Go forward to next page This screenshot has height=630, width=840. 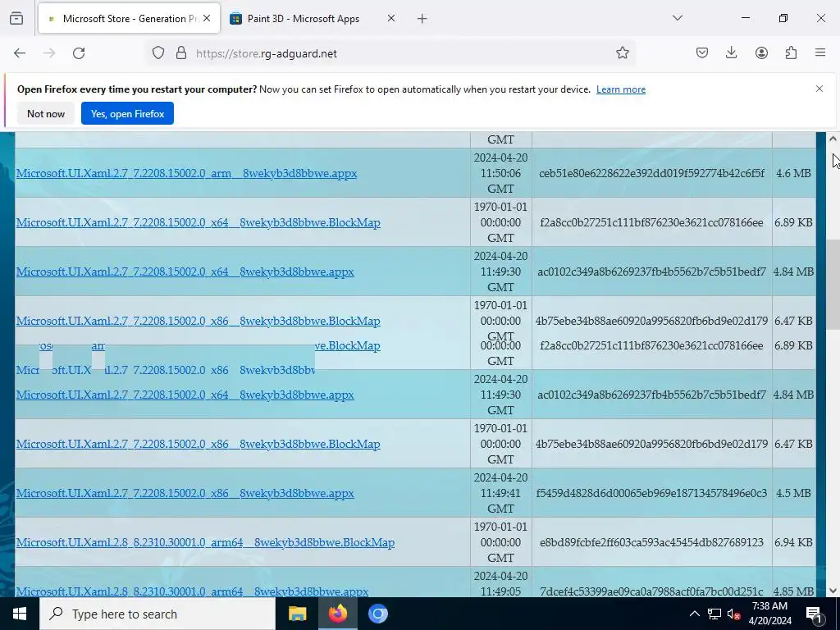tap(49, 53)
